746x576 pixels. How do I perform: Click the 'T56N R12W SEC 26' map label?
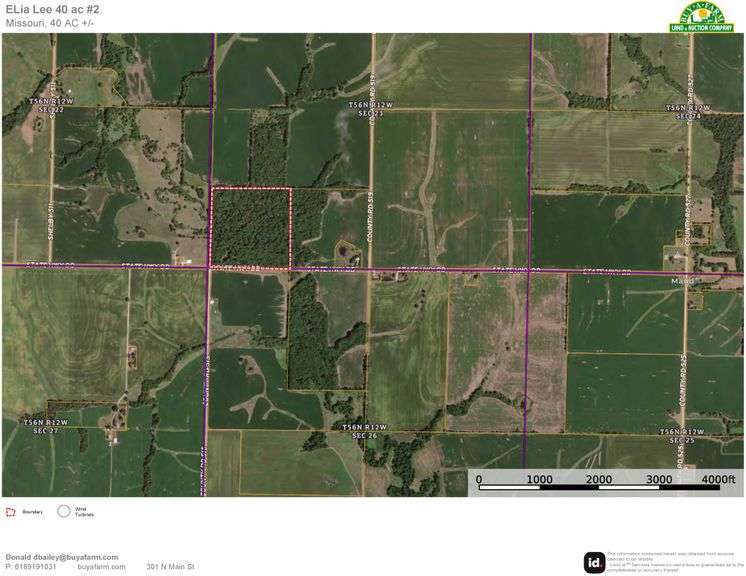364,431
